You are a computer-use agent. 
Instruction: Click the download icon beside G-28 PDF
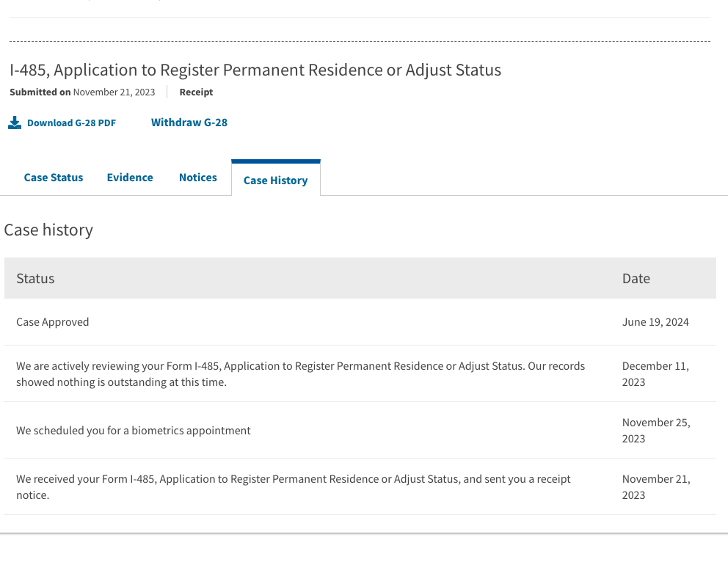(15, 123)
